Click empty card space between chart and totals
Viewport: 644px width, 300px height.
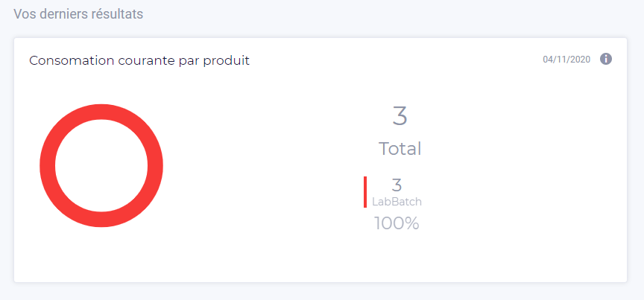click(x=263, y=166)
